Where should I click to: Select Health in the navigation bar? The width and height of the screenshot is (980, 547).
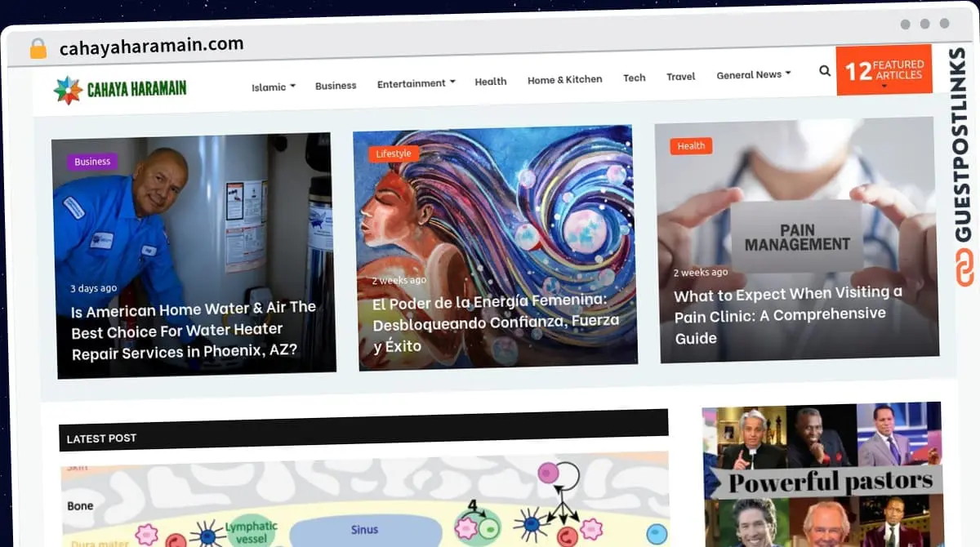(x=491, y=82)
